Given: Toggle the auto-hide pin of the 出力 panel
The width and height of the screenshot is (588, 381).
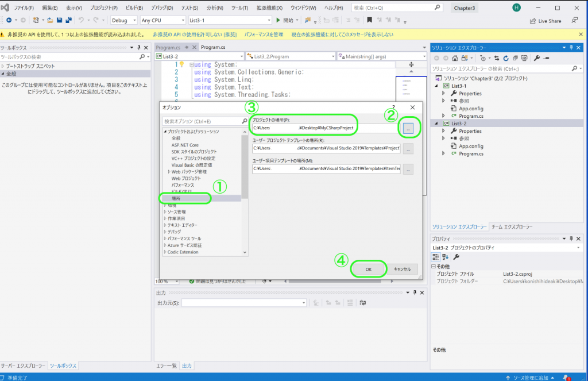Looking at the screenshot, I should [415, 293].
